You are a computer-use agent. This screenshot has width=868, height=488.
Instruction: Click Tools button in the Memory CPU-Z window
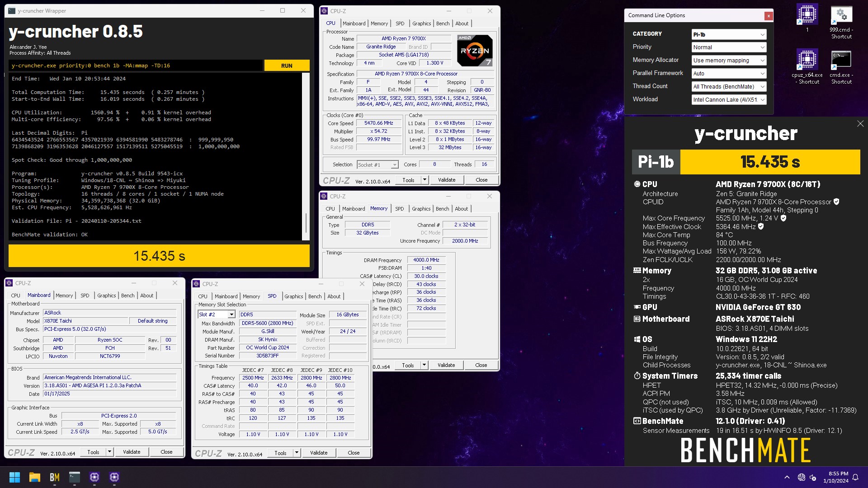408,365
